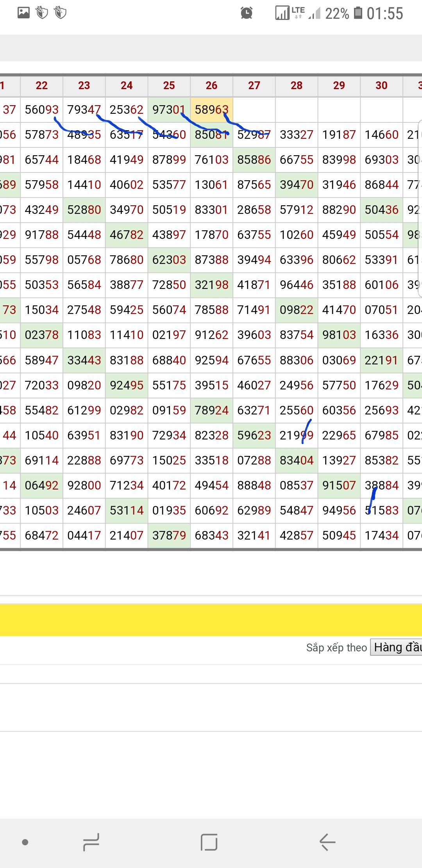Select the column 26 header
422x868 pixels.
[x=211, y=86]
